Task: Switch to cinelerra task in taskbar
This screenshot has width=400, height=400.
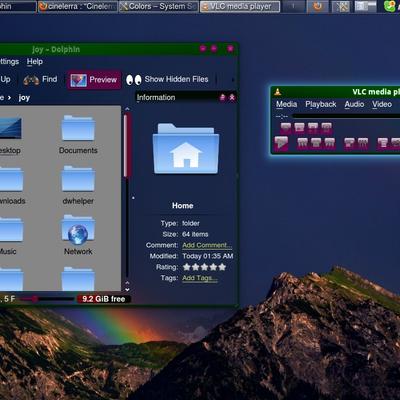Action: point(78,6)
